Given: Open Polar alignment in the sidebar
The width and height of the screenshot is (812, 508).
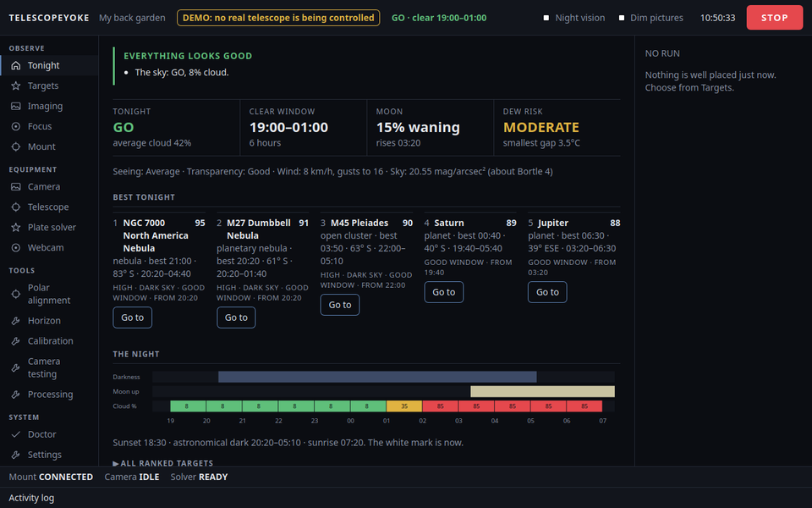Looking at the screenshot, I should (49, 294).
